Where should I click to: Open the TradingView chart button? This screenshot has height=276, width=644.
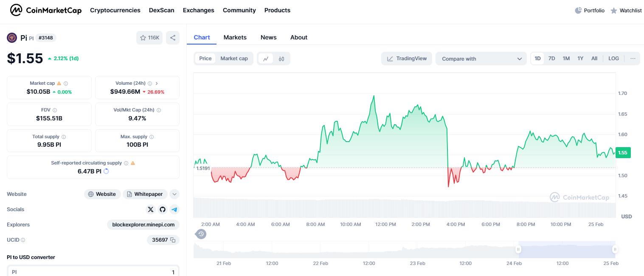[x=407, y=59]
